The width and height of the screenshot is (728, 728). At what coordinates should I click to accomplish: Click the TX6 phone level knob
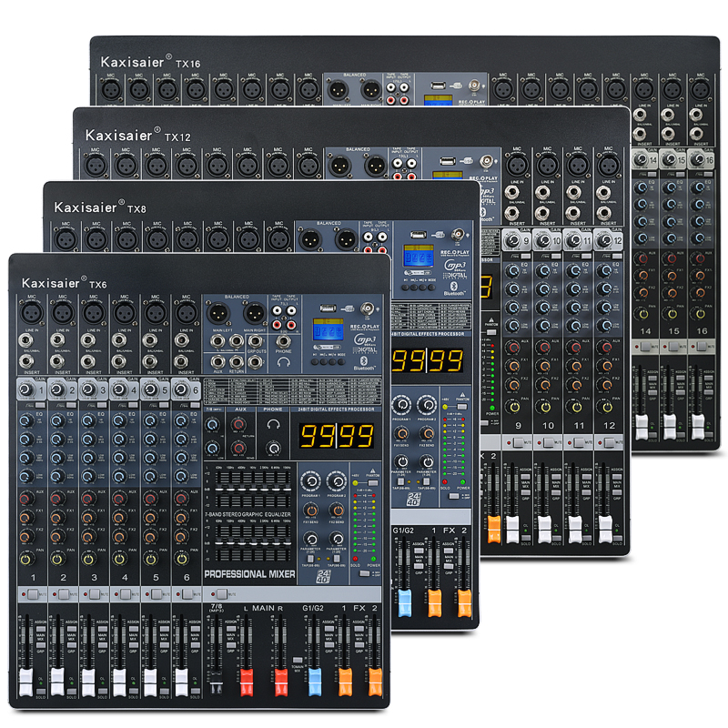[274, 448]
